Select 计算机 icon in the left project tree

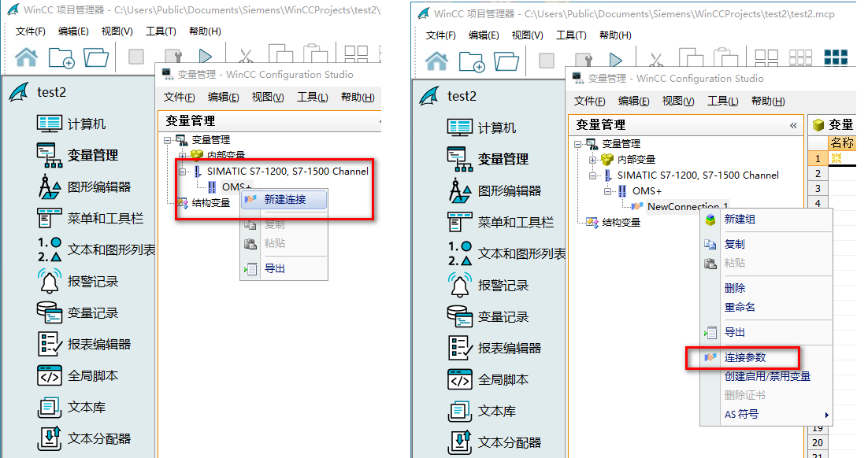coord(50,124)
